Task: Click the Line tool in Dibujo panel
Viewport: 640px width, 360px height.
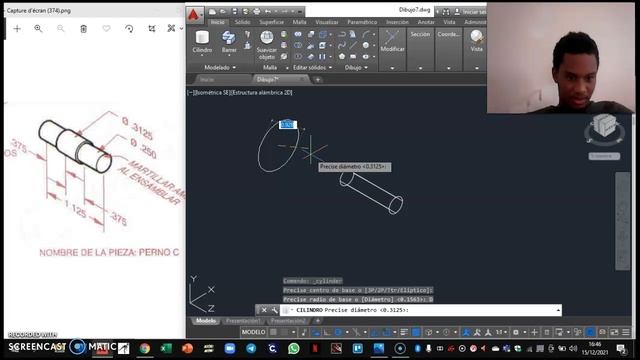Action: 353,45
